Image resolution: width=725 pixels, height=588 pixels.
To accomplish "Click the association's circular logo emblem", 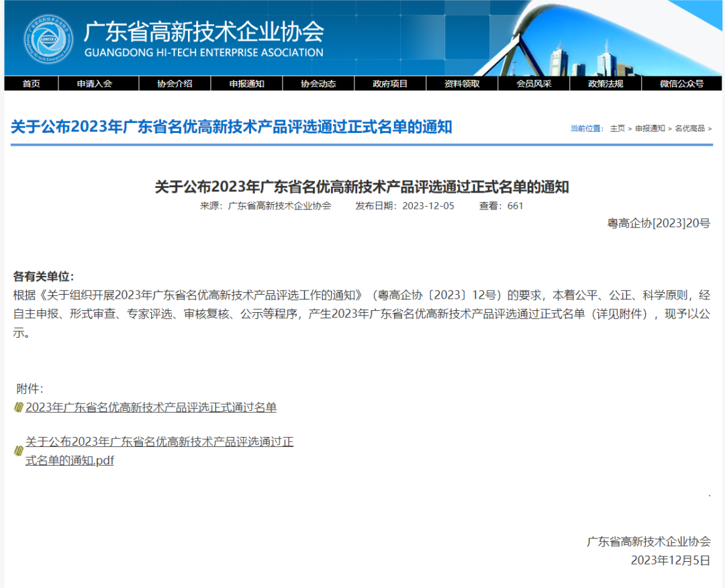I will coord(49,39).
